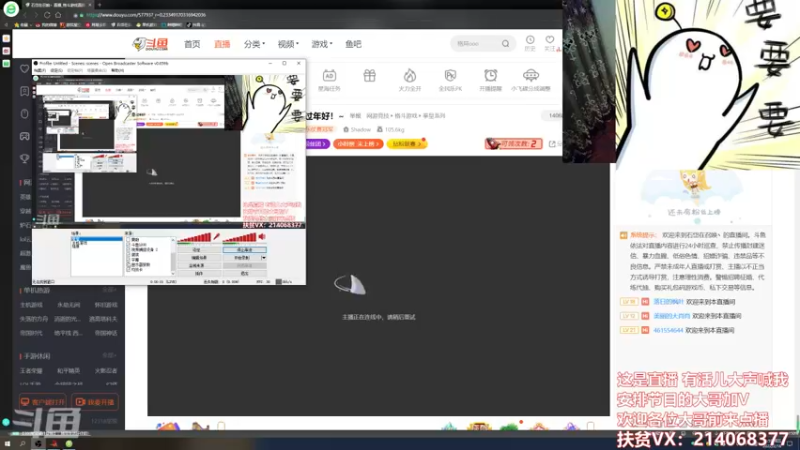Click the 我要开播 start streaming button
Image resolution: width=800 pixels, height=450 pixels.
click(95, 402)
